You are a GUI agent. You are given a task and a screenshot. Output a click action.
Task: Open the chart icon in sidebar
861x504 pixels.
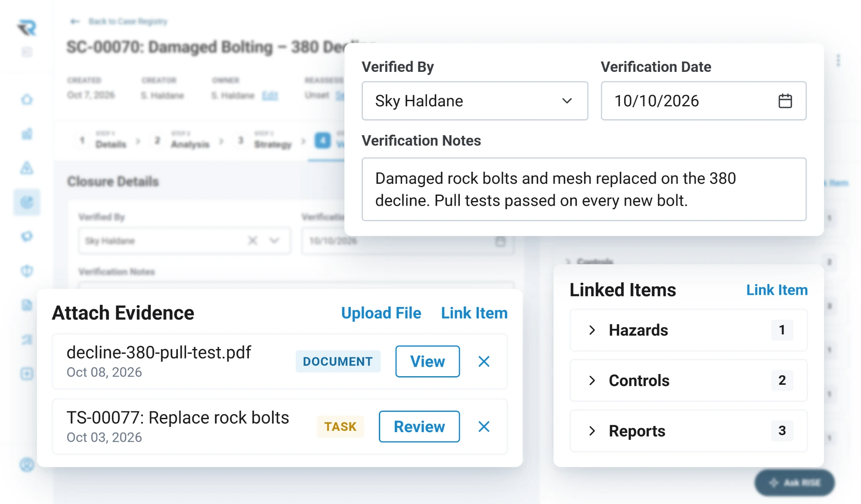coord(27,134)
